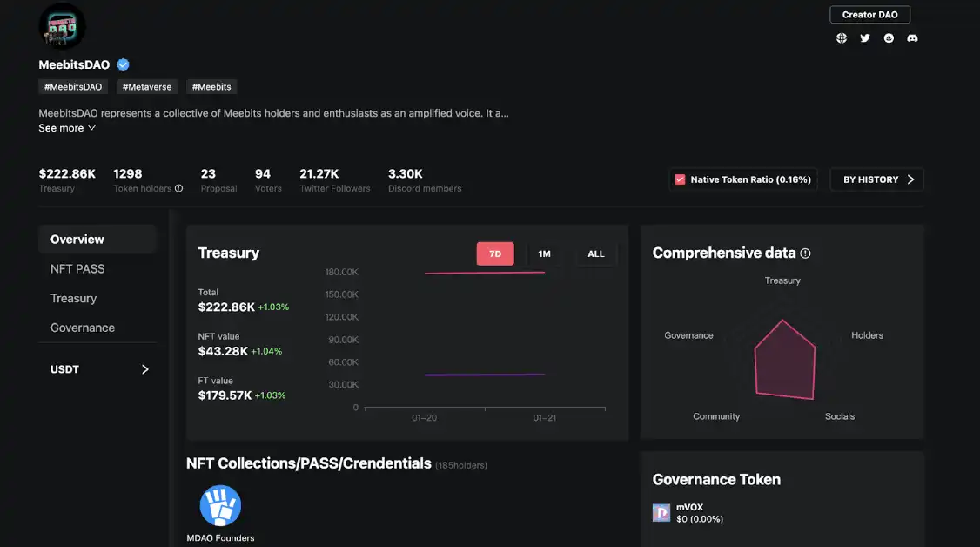The image size is (980, 547).
Task: Select the 7D treasury range
Action: [495, 253]
